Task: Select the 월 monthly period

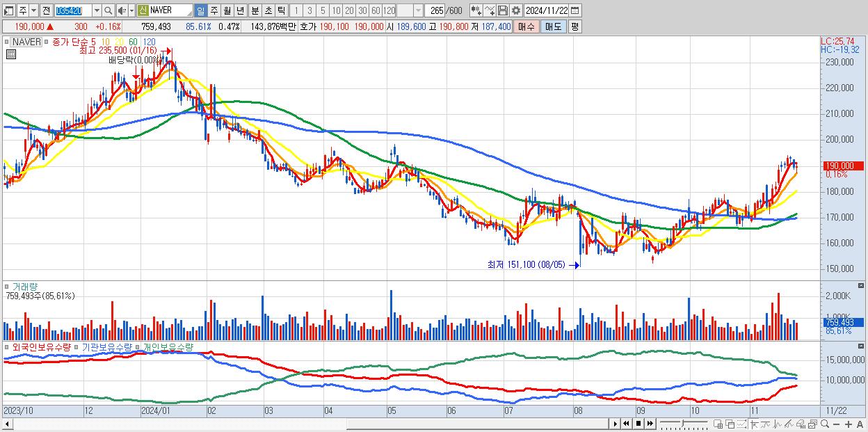Action: pos(227,10)
